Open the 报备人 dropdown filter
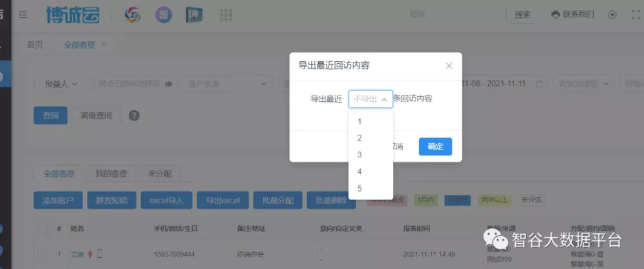 coord(61,84)
